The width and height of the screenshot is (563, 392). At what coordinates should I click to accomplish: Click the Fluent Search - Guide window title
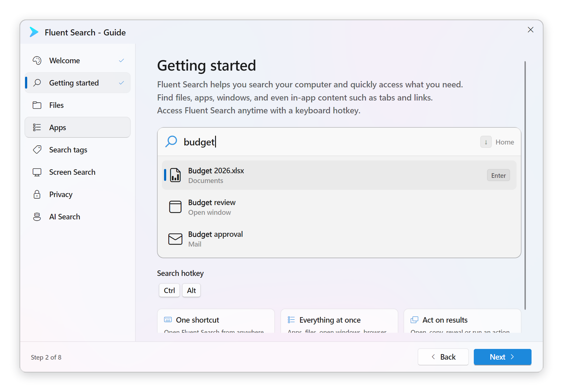[x=85, y=32]
